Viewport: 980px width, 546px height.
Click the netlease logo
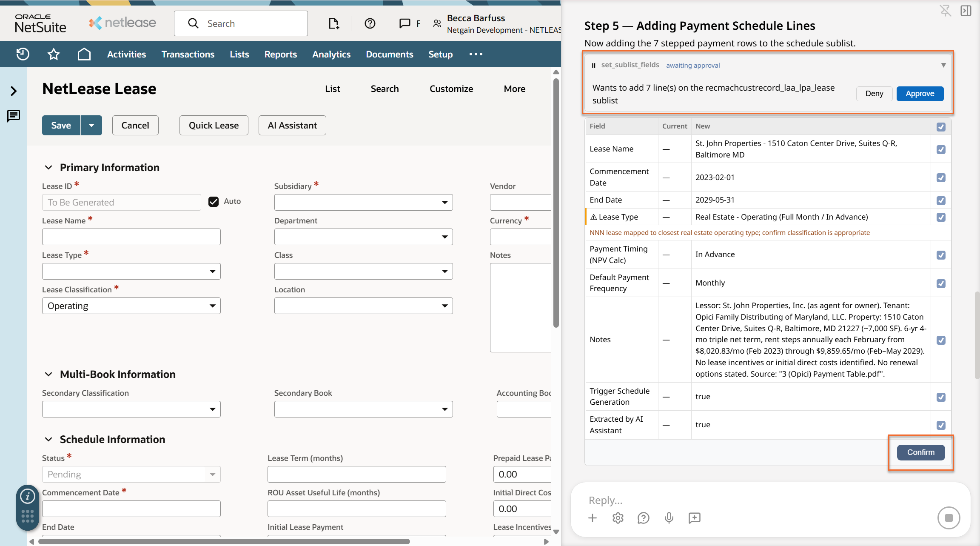click(x=122, y=23)
